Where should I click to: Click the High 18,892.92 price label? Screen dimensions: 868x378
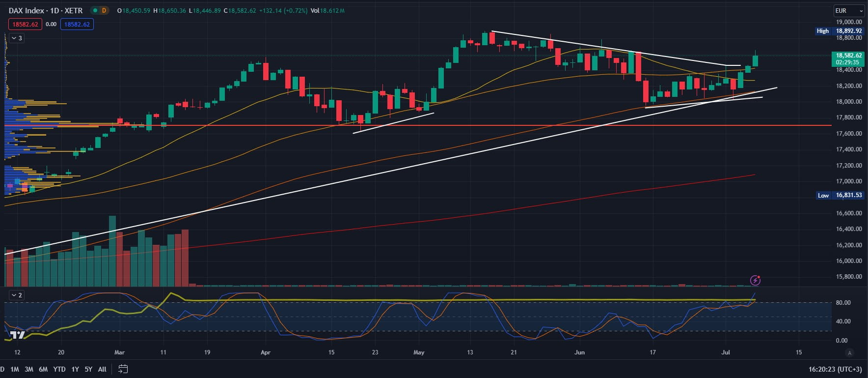[x=839, y=31]
